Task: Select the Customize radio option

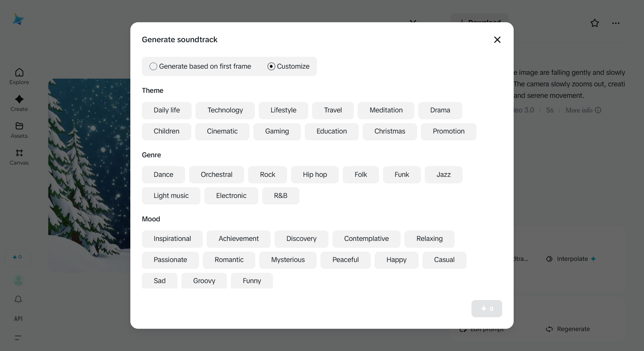Action: click(x=271, y=66)
